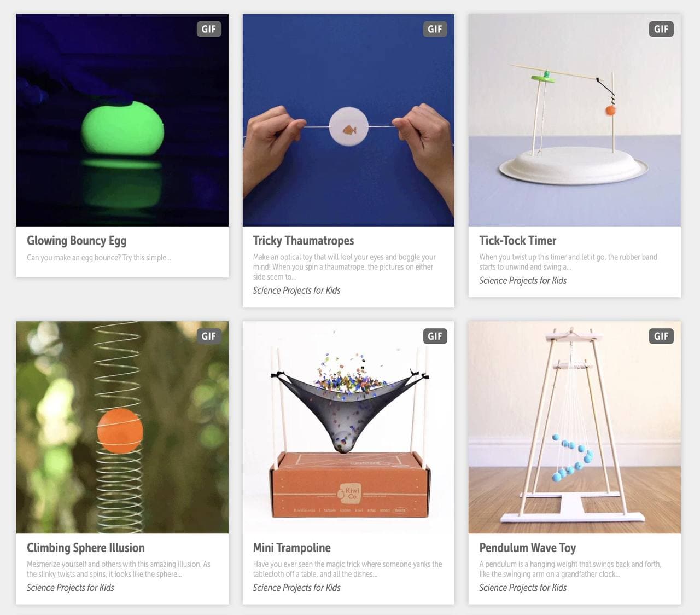Click the Climbing Sphere Illusion title
The image size is (700, 615).
(86, 548)
